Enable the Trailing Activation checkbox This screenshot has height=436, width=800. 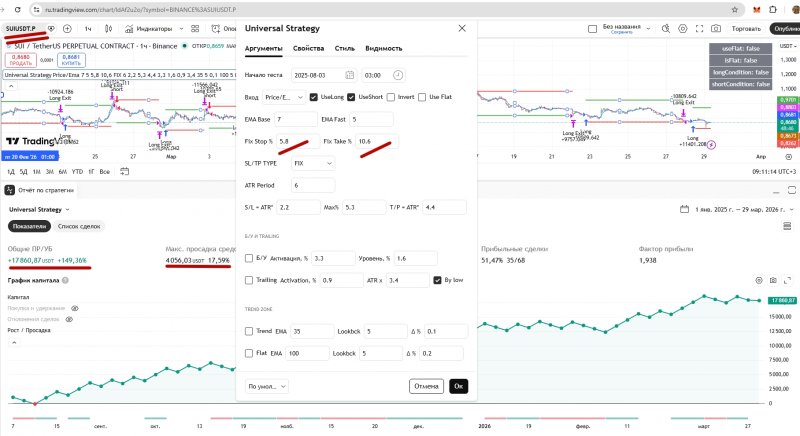[249, 280]
